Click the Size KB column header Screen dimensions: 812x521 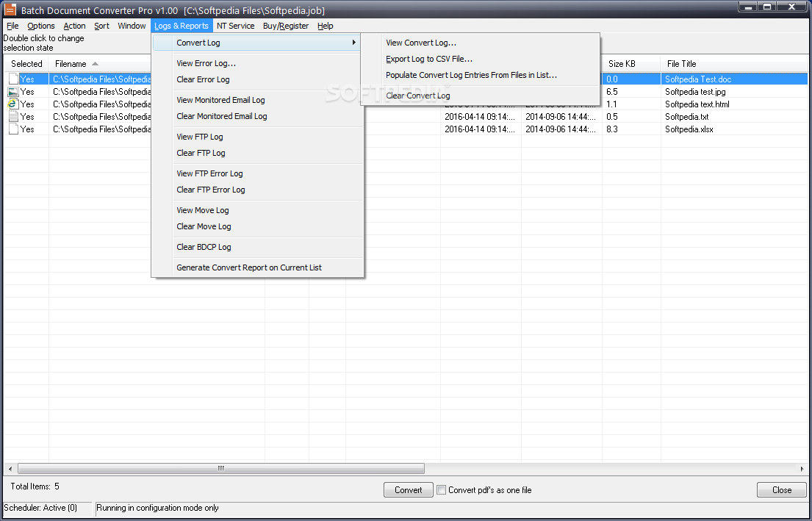click(x=632, y=64)
